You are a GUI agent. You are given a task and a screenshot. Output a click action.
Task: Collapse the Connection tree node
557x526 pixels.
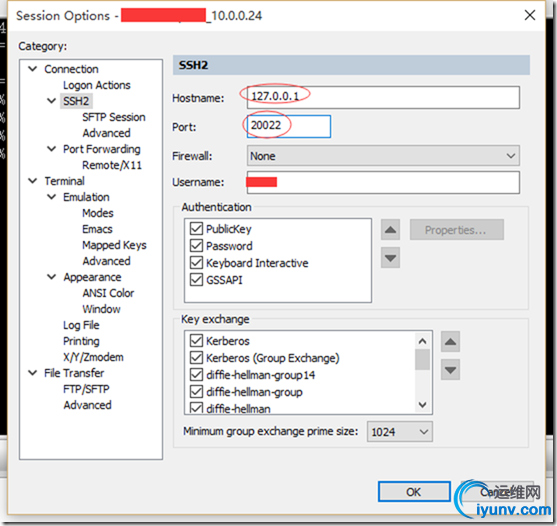(x=33, y=69)
